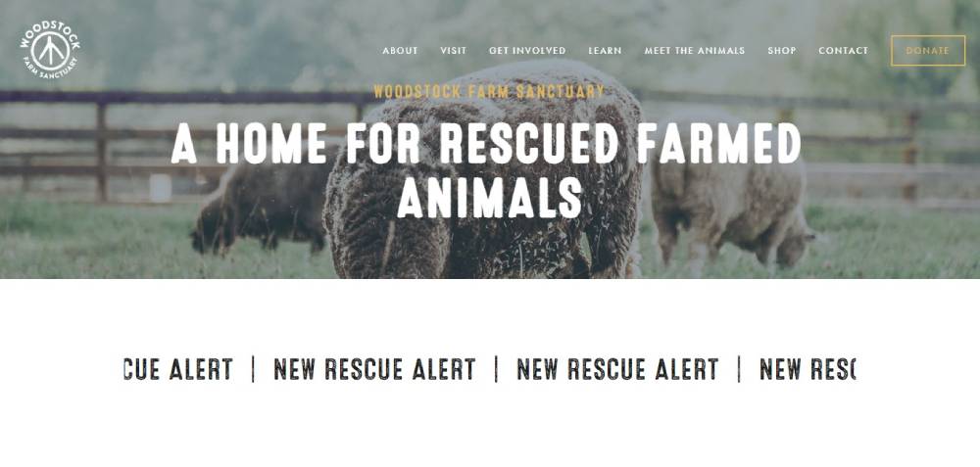Open the Get Involved navigation item

coord(527,51)
